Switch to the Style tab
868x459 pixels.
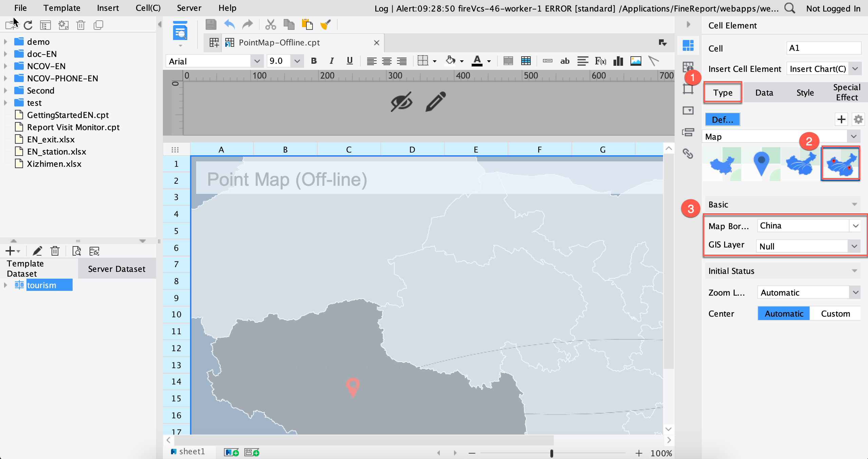805,93
